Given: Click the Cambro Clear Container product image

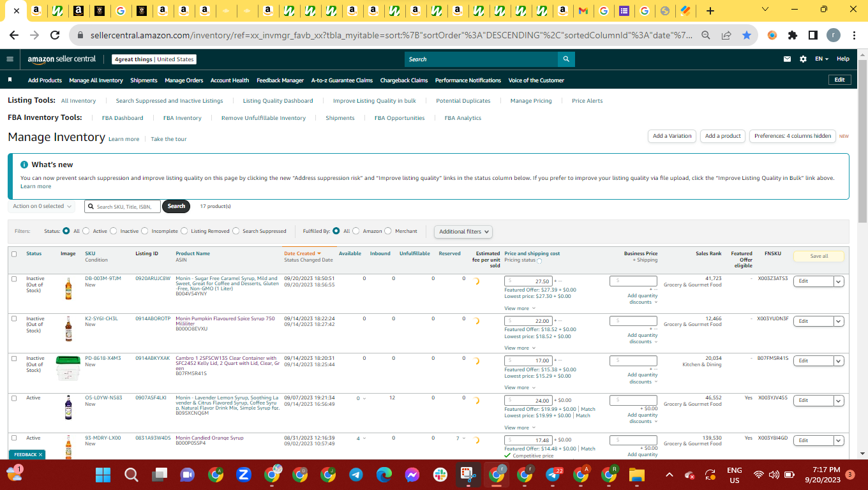Looking at the screenshot, I should (x=68, y=368).
